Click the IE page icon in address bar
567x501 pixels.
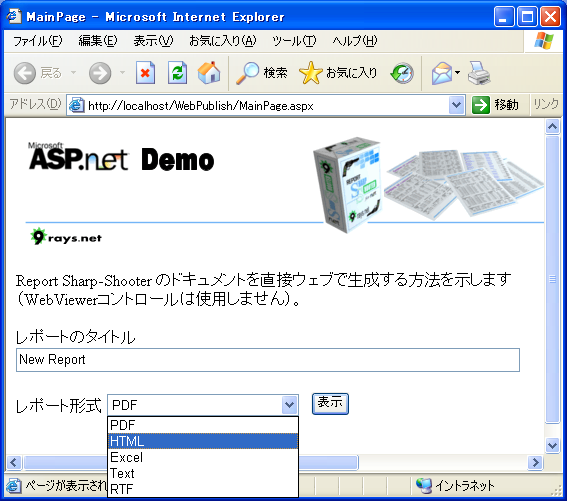click(x=77, y=105)
